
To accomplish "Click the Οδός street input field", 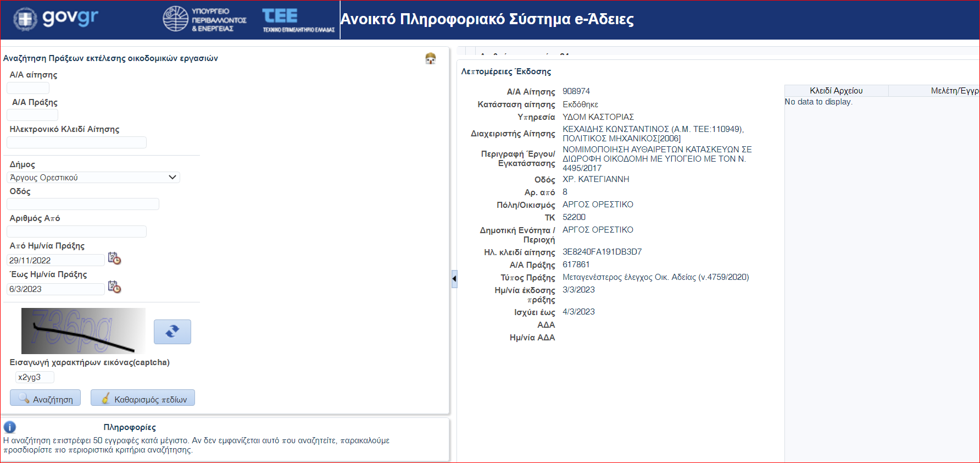I will click(83, 204).
